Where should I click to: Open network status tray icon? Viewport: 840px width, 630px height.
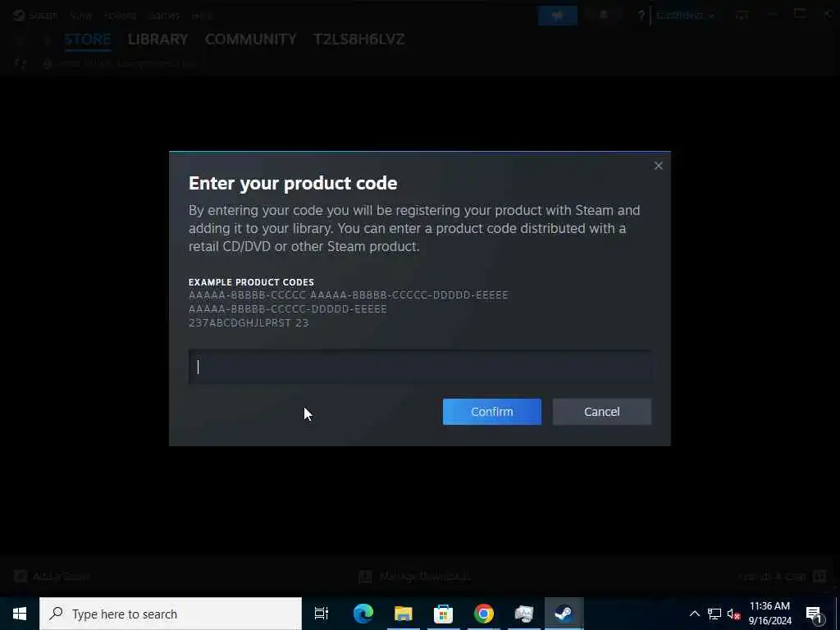[x=714, y=614]
